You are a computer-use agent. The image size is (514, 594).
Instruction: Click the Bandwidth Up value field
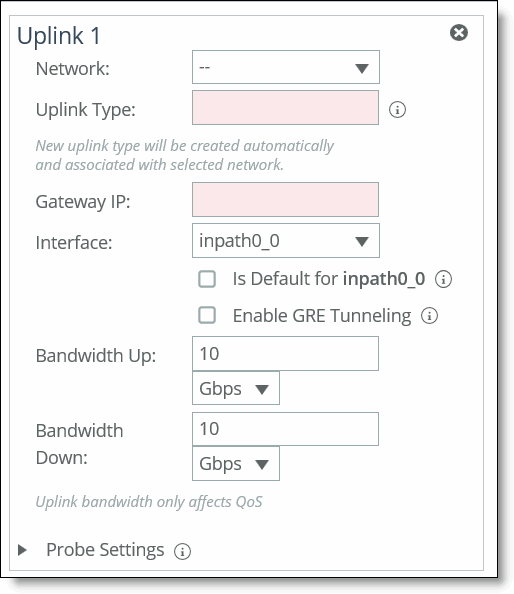(285, 353)
